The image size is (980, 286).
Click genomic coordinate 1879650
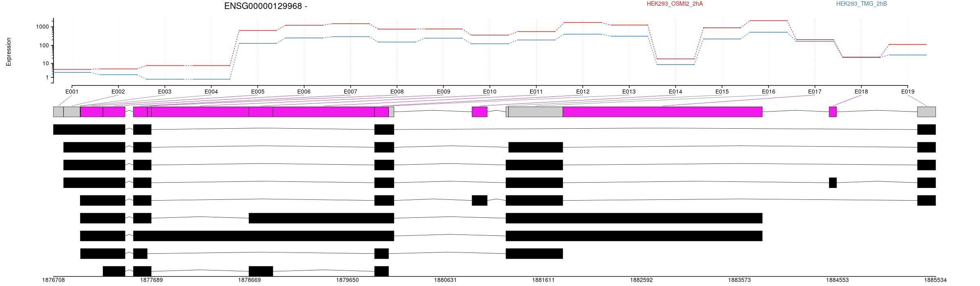pos(347,280)
